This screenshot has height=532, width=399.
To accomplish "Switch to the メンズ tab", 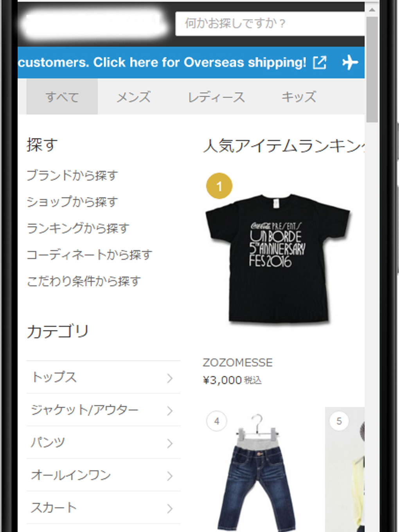I will (x=133, y=97).
